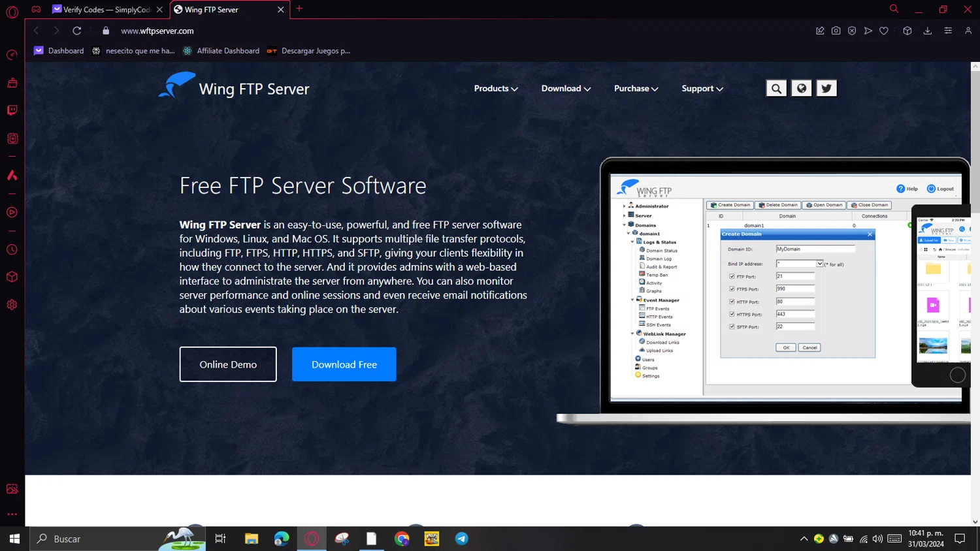Open a new tab with plus button
The width and height of the screenshot is (980, 551).
click(x=299, y=9)
